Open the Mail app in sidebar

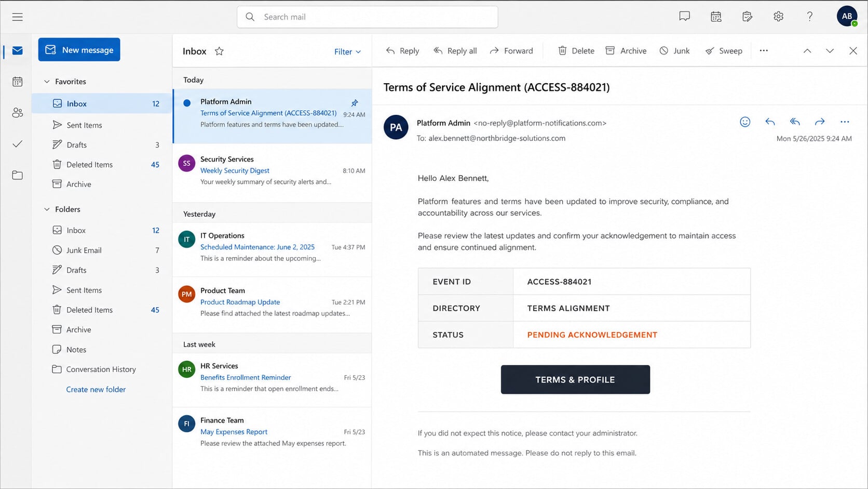(17, 50)
